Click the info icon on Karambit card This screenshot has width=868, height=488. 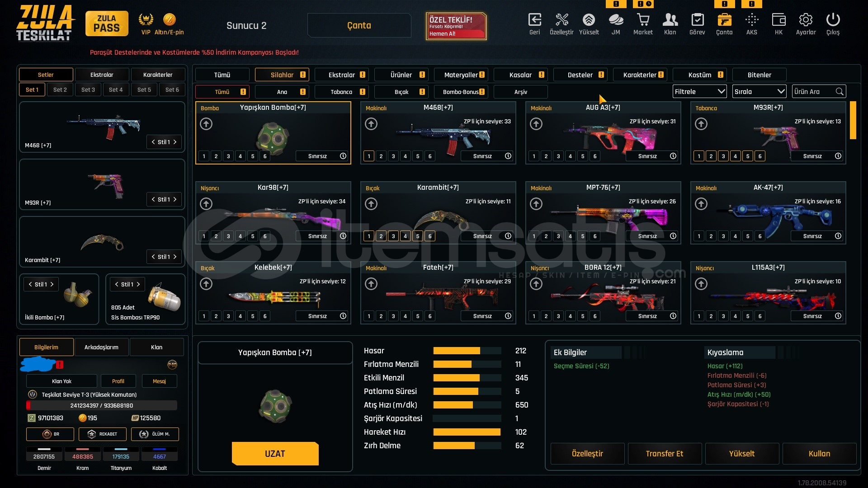[508, 236]
